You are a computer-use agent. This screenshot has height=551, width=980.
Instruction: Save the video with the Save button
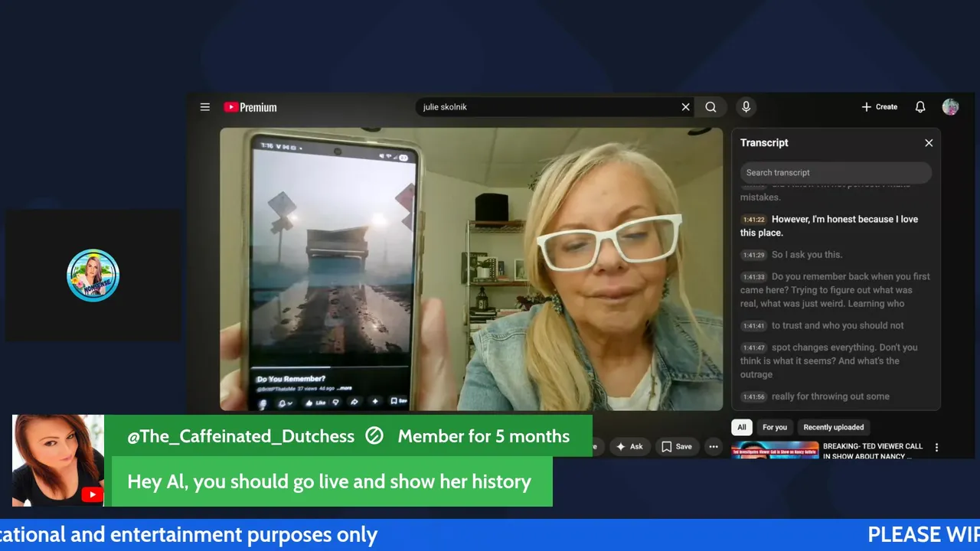[677, 446]
